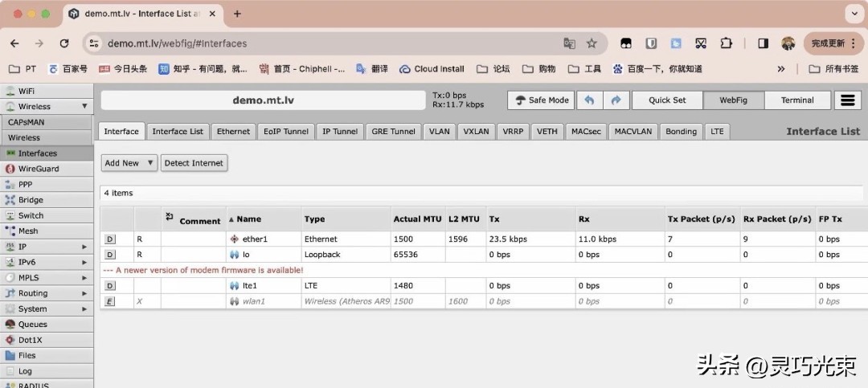Open the browser extensions puzzle icon

click(x=725, y=43)
